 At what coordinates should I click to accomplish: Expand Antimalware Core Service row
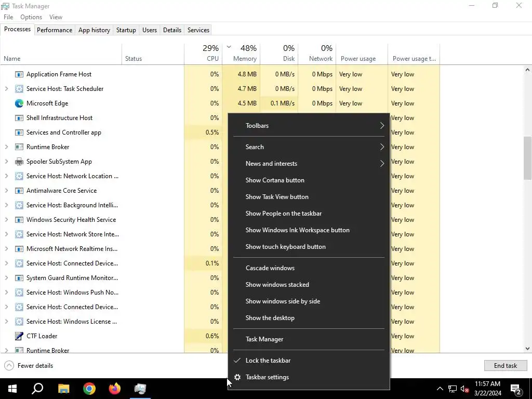click(x=6, y=191)
